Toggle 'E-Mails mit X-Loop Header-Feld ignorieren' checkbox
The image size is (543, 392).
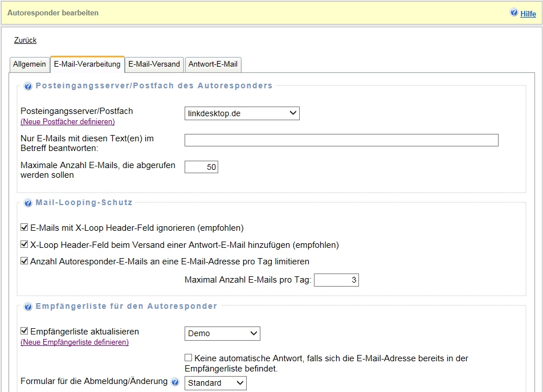point(25,228)
